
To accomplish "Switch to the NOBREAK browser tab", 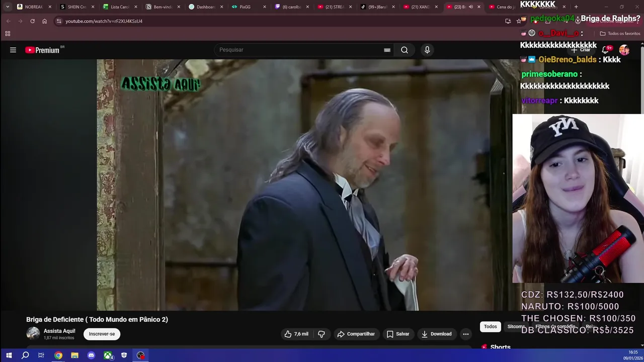I will [x=34, y=7].
